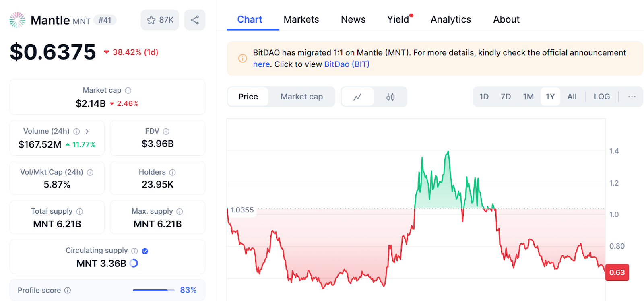Click the $3.96B FDV value

(x=157, y=144)
